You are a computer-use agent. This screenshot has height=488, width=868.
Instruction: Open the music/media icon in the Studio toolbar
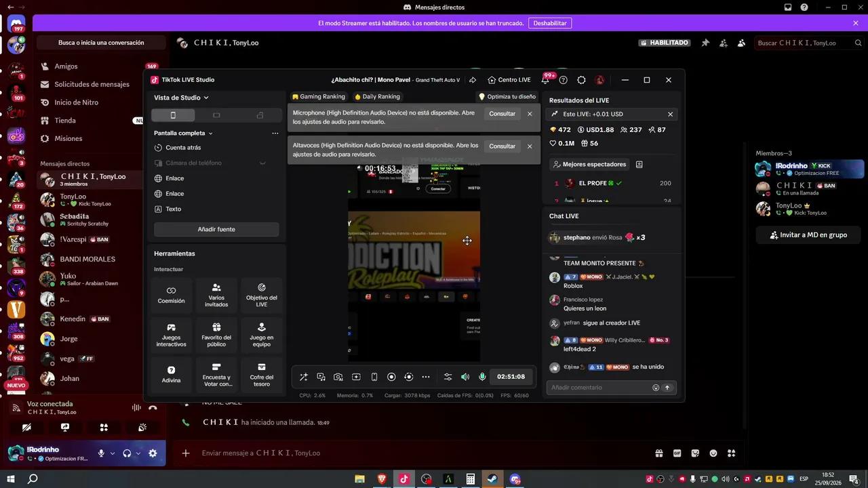coord(321,377)
